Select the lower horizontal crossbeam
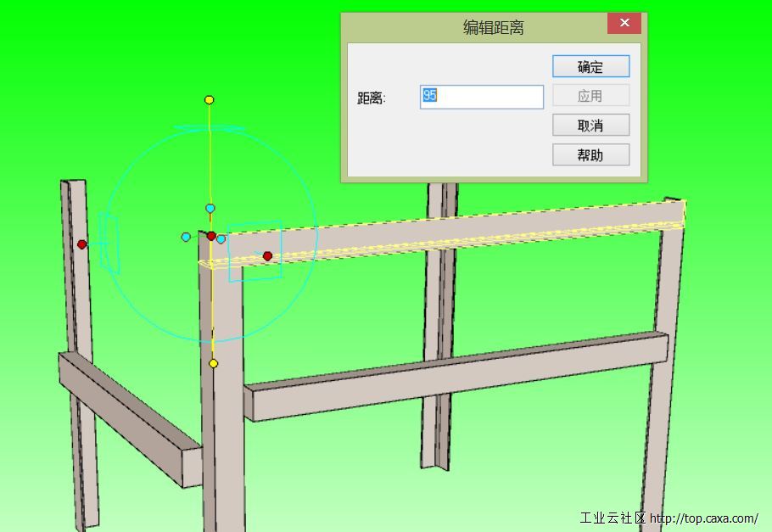The height and width of the screenshot is (532, 772). click(456, 376)
